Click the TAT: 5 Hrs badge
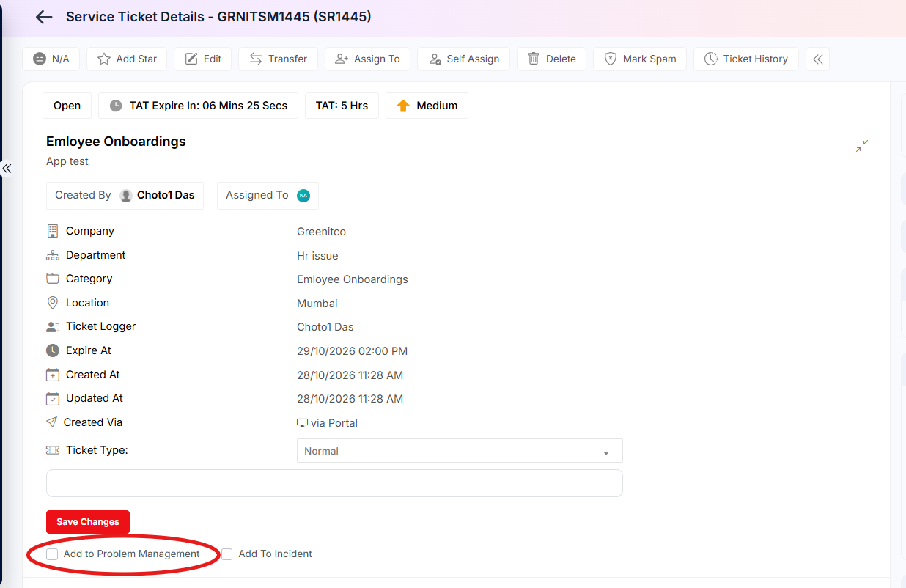Image resolution: width=906 pixels, height=588 pixels. (x=342, y=106)
